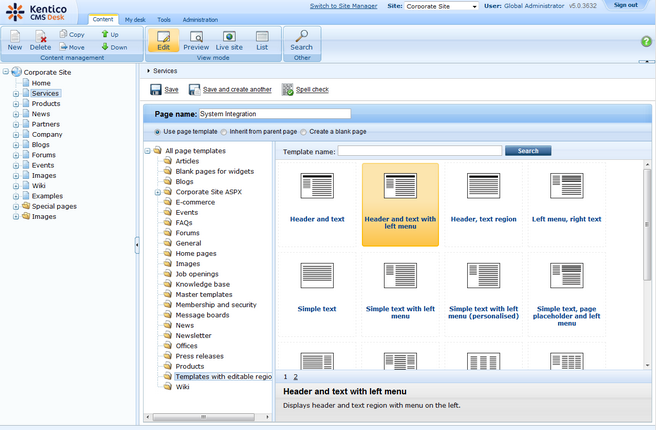Switch to the My desk tab
The image size is (656, 430).
tap(134, 19)
